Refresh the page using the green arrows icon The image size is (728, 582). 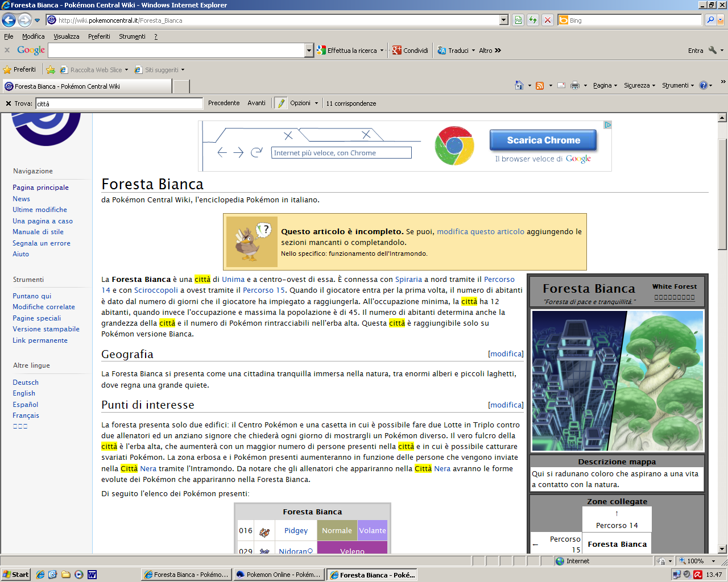tap(533, 20)
